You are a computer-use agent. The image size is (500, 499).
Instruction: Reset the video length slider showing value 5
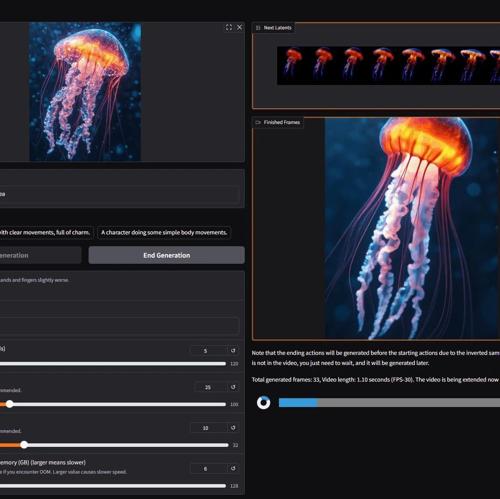click(x=233, y=350)
